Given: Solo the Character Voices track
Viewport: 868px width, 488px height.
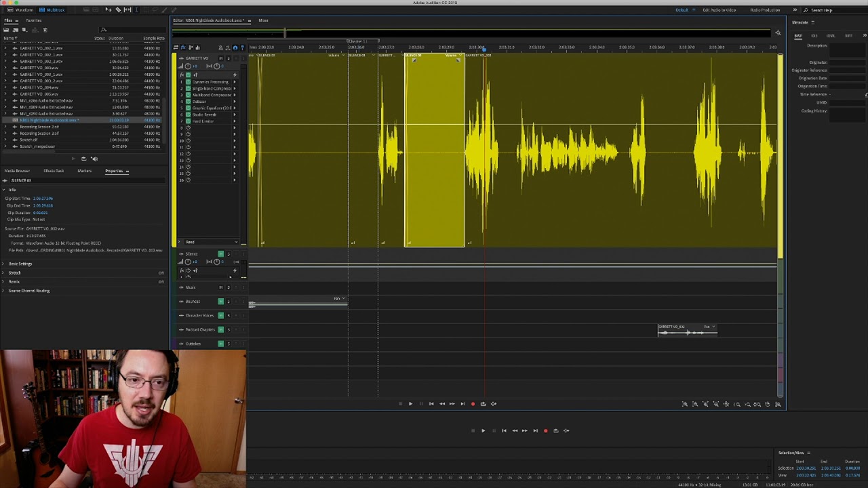Looking at the screenshot, I should click(229, 315).
